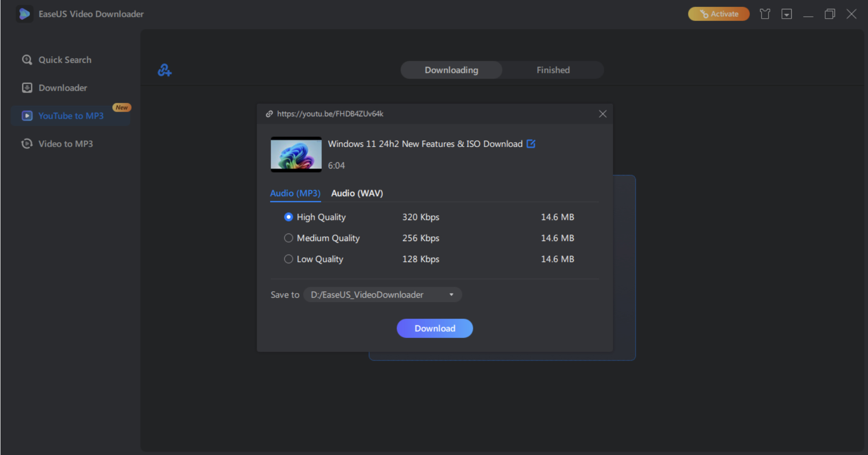Click the Downloader sidebar icon
Image resolution: width=868 pixels, height=455 pixels.
coord(27,88)
